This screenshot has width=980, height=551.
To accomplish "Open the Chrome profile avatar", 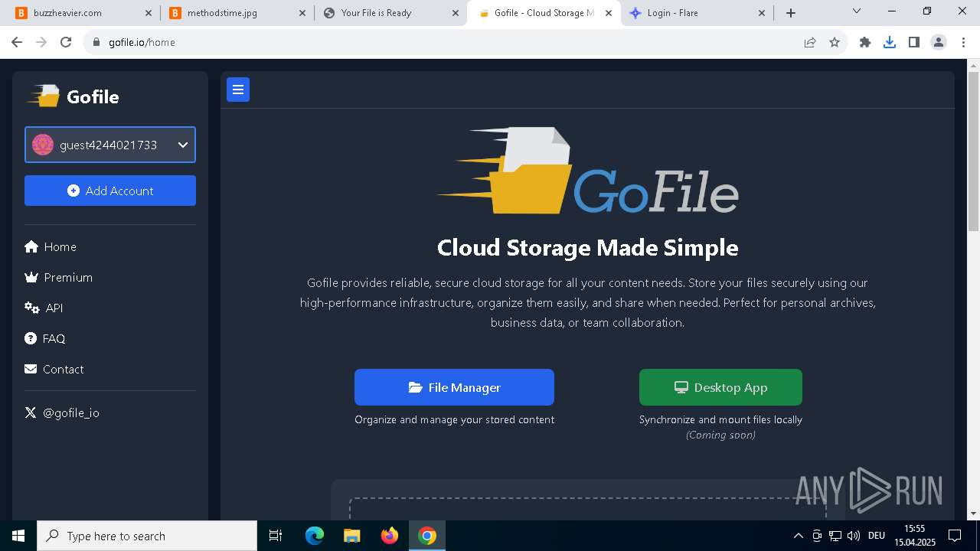I will (x=939, y=42).
